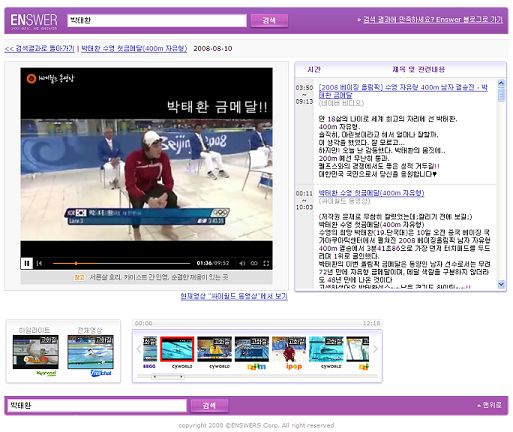
Task: Select the ipop thumbnail with red jacket
Action: coord(289,349)
